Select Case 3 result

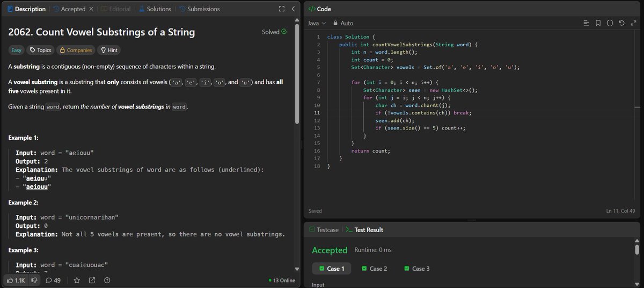pyautogui.click(x=417, y=268)
